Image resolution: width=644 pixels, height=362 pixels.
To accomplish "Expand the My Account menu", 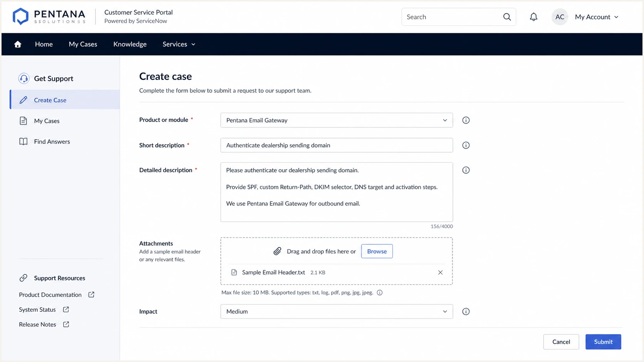I will 597,17.
